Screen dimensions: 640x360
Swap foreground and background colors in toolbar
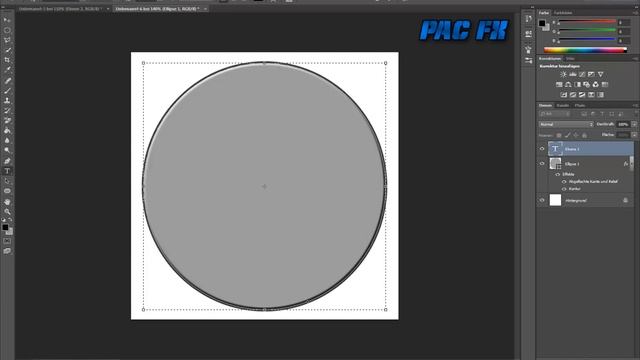(x=10, y=220)
